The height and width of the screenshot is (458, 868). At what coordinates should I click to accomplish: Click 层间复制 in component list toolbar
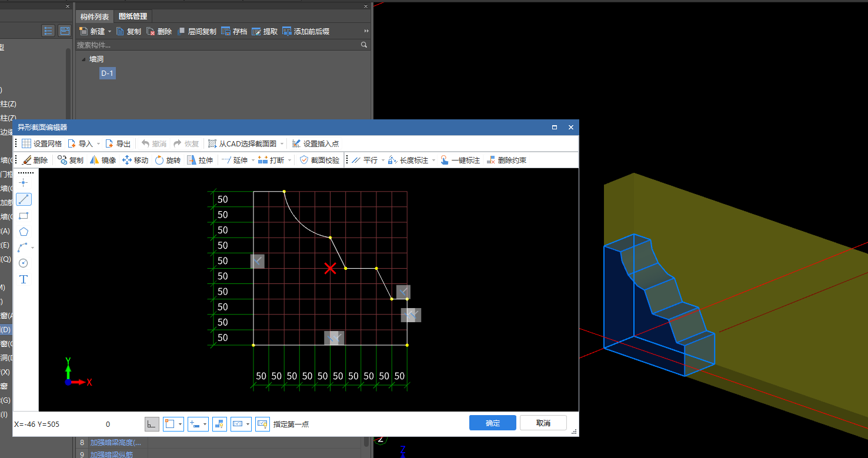196,31
